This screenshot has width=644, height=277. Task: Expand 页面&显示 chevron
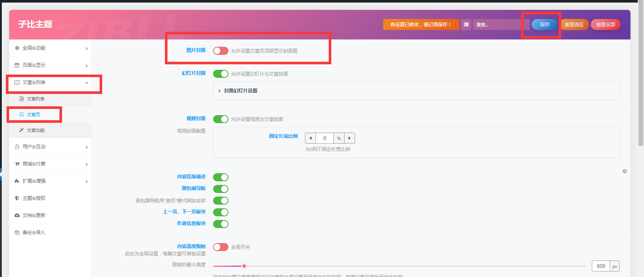(86, 65)
